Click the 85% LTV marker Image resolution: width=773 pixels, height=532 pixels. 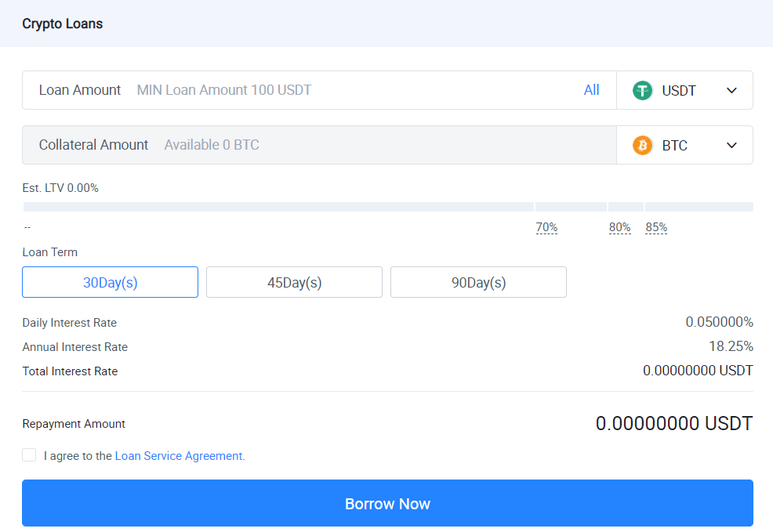(x=656, y=227)
